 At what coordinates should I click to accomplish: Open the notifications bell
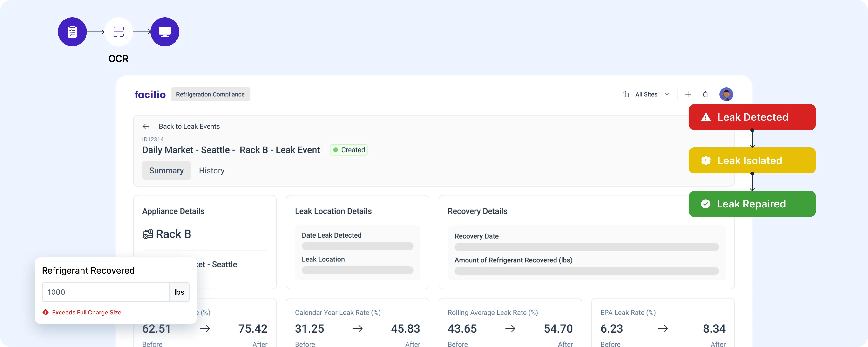[705, 94]
